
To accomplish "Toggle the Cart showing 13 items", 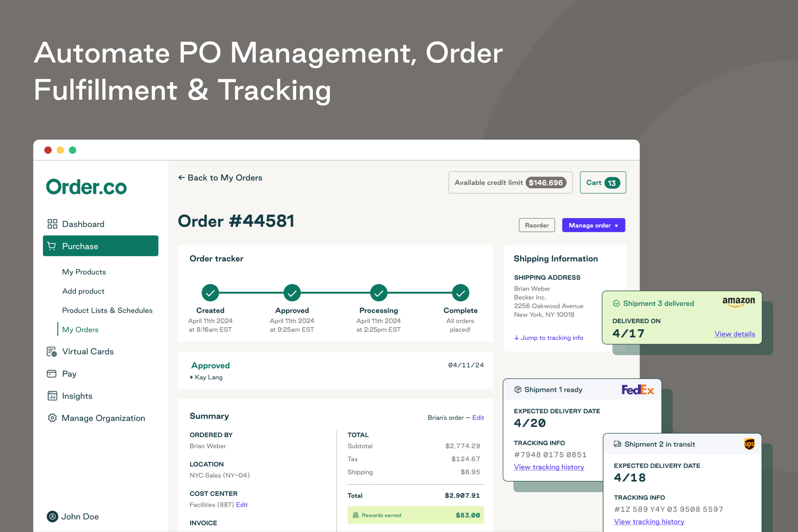I will 602,182.
